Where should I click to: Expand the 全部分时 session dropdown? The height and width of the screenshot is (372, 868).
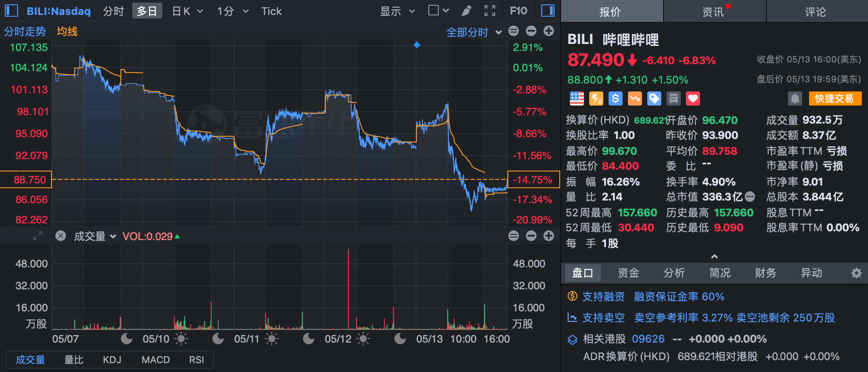pos(474,32)
